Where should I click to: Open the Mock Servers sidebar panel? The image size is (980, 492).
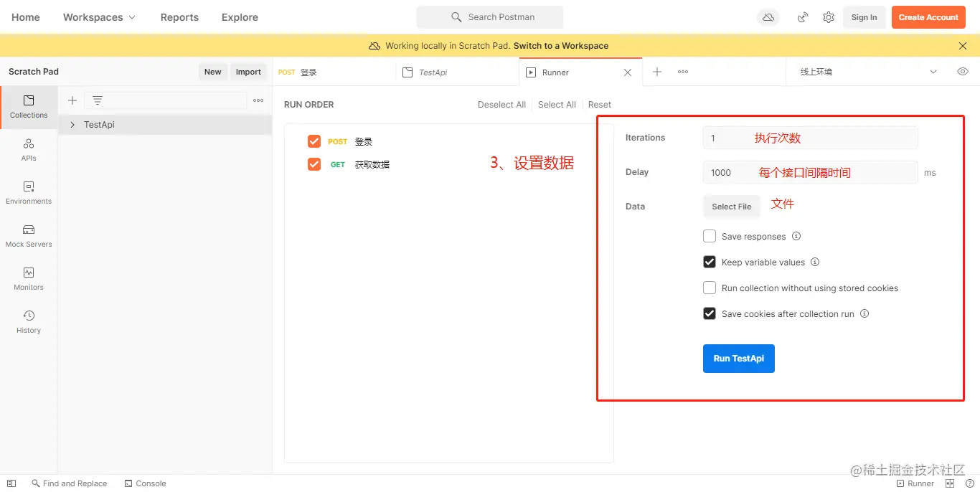(x=29, y=236)
